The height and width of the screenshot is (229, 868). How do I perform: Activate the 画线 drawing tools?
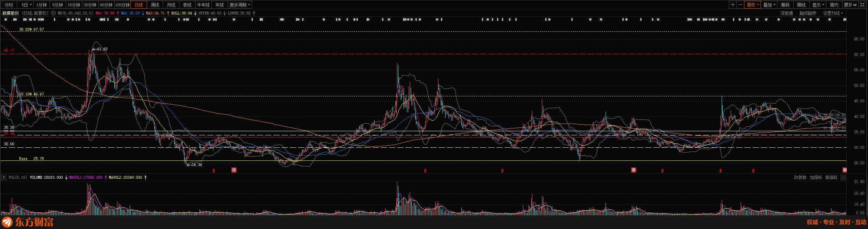[802, 5]
